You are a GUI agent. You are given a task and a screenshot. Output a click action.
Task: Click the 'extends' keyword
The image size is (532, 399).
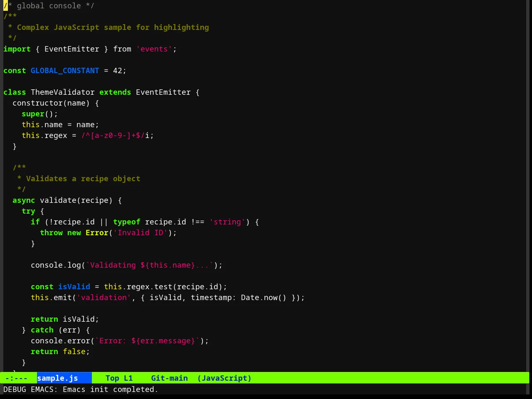pyautogui.click(x=115, y=92)
